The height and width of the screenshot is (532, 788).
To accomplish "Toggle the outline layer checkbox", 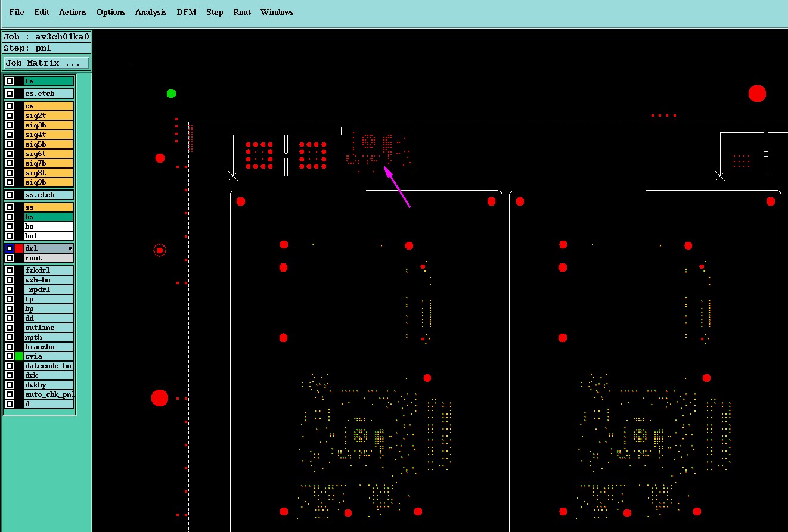I will (10, 328).
